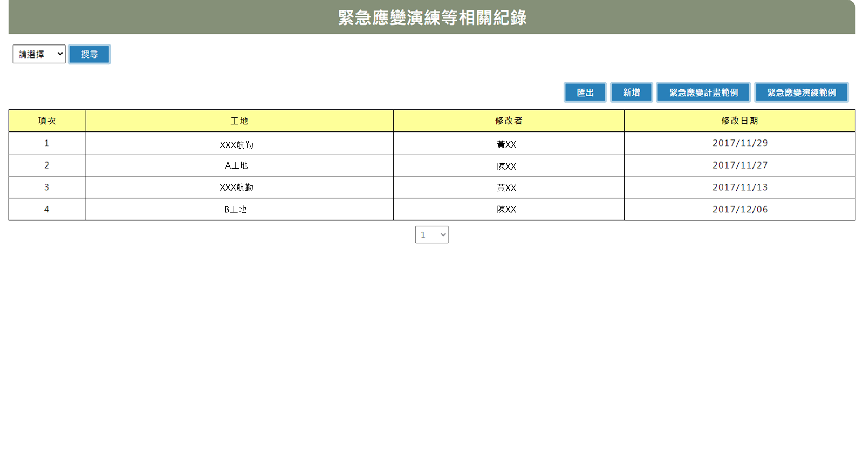Screen dimensions: 868x471
Task: Click the date 2017/11/13
Action: point(740,187)
